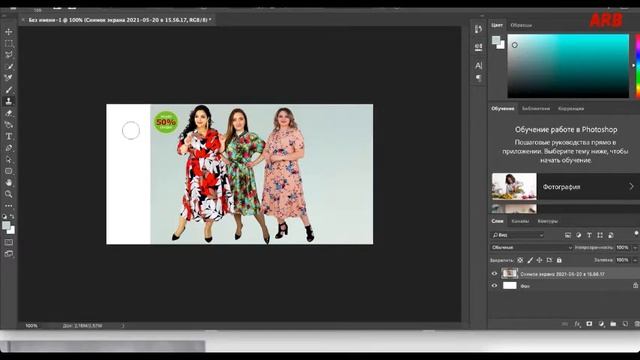The height and width of the screenshot is (360, 640).
Task: Switch to the Образцы swatches tab
Action: tap(521, 25)
